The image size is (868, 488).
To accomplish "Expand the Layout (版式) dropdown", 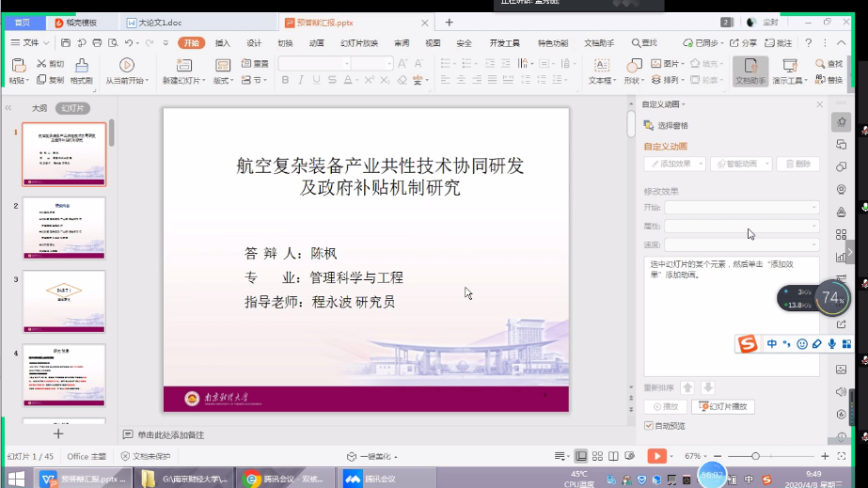I will tap(223, 81).
